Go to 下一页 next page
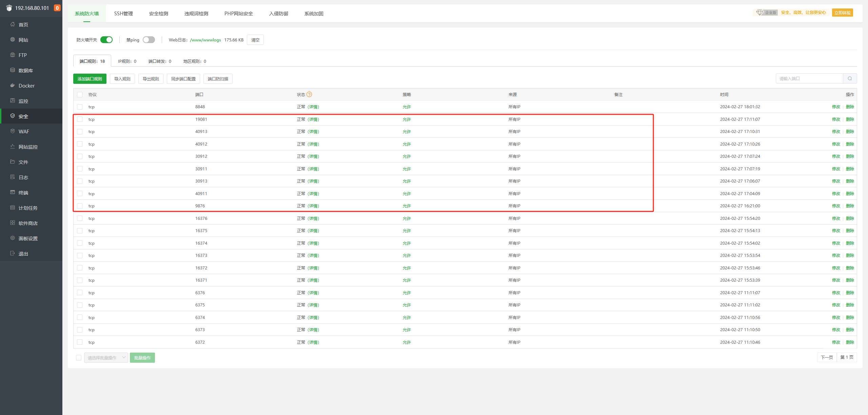The width and height of the screenshot is (868, 415). click(827, 357)
